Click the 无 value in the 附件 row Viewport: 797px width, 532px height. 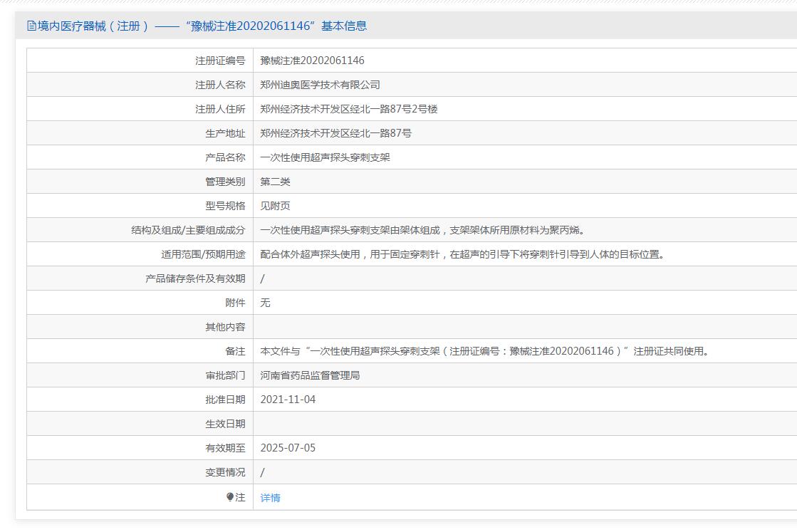(266, 303)
